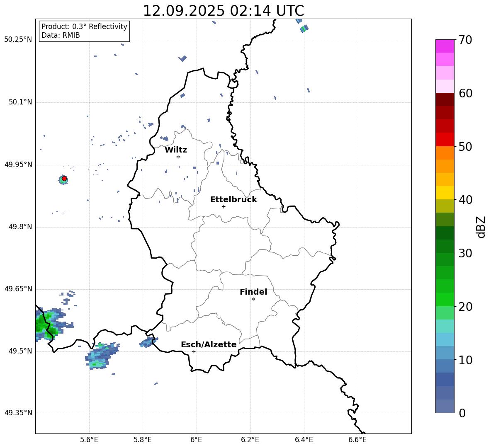Click the 49.95°N latitude tick label
Viewport: 491px width, 448px height.
pyautogui.click(x=18, y=165)
